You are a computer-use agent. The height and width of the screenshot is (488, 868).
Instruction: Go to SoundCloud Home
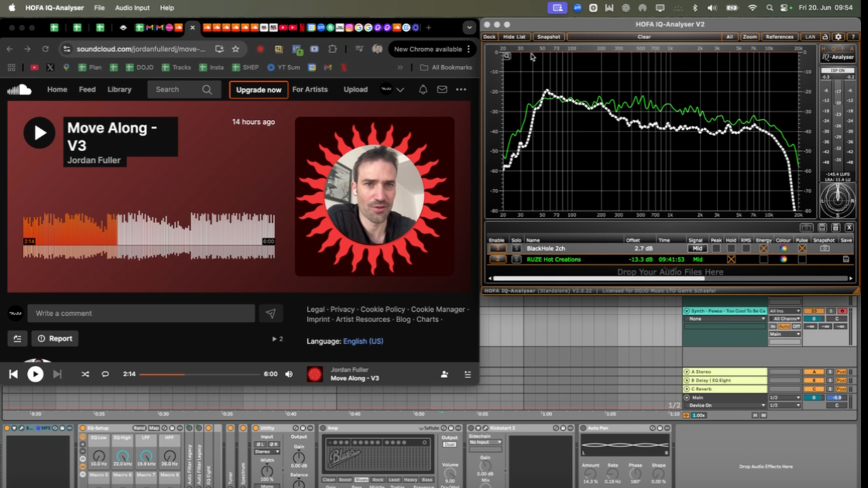[57, 89]
